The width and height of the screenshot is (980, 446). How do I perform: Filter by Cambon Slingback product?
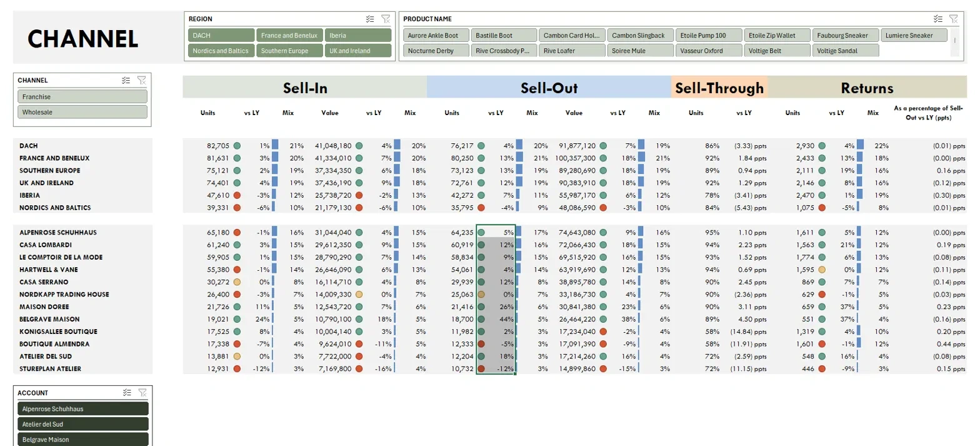point(641,35)
